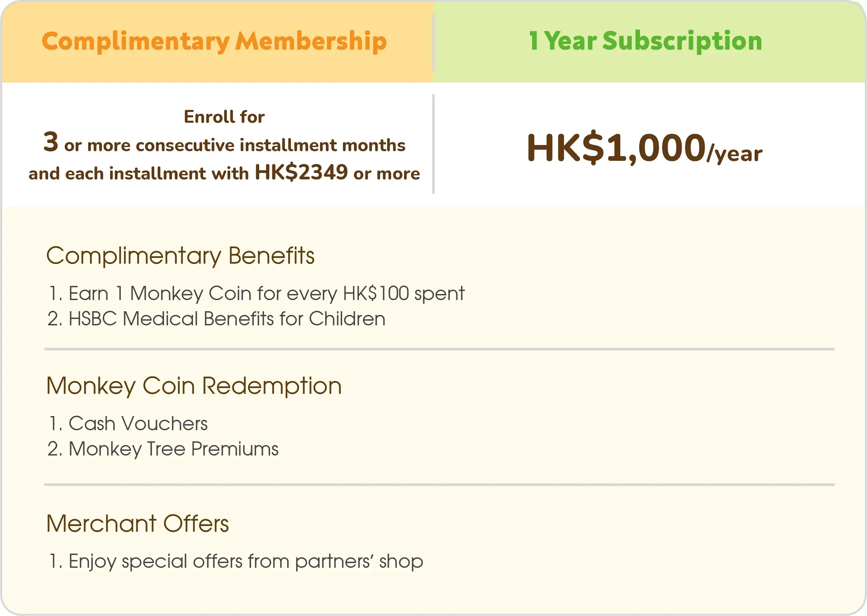Select the 1 Year Subscription tab header

pyautogui.click(x=649, y=42)
